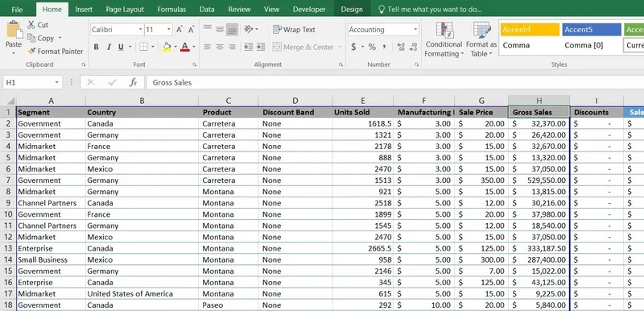Toggle Wrap Text
644x311 pixels.
[294, 30]
